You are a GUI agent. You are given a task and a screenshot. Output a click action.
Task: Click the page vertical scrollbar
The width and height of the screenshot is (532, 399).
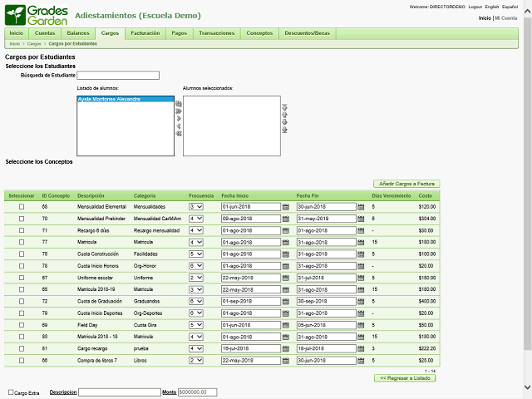point(527,183)
